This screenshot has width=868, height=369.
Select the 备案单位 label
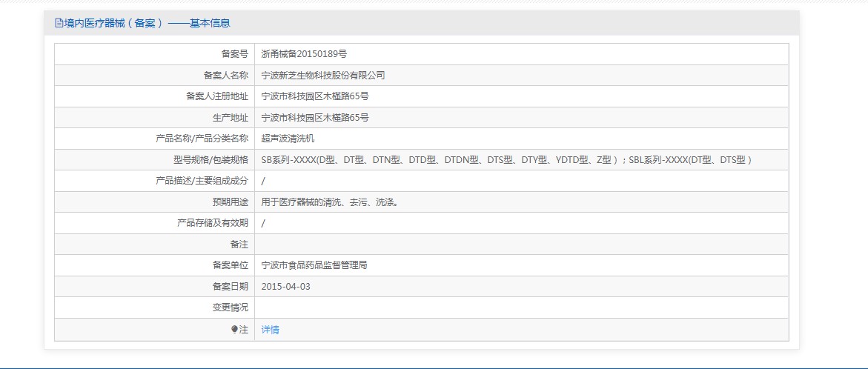click(231, 265)
